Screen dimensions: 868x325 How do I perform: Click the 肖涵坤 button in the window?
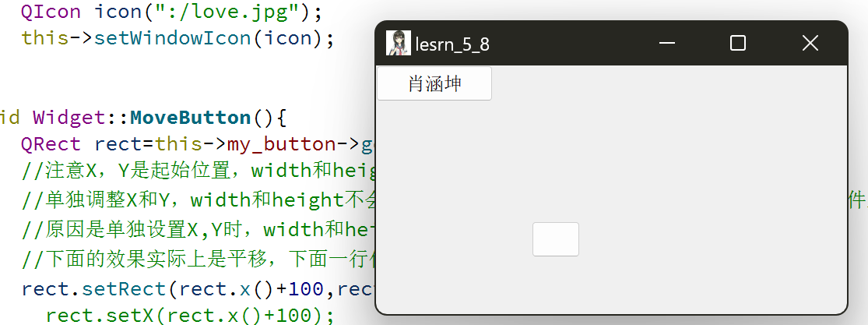click(x=434, y=83)
